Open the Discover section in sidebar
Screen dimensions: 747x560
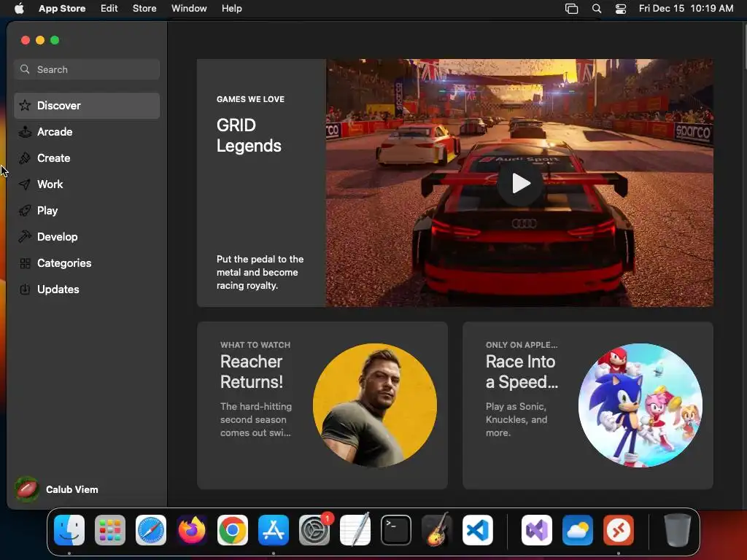coord(87,106)
